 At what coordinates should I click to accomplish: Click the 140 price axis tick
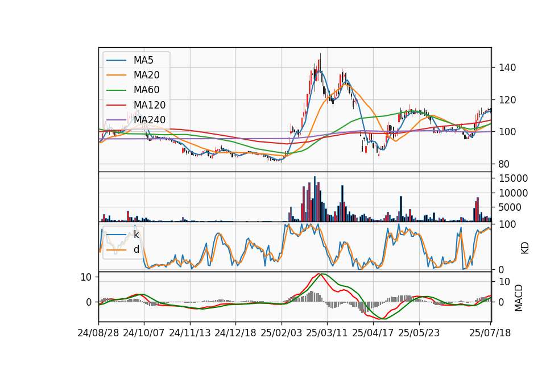coord(507,68)
